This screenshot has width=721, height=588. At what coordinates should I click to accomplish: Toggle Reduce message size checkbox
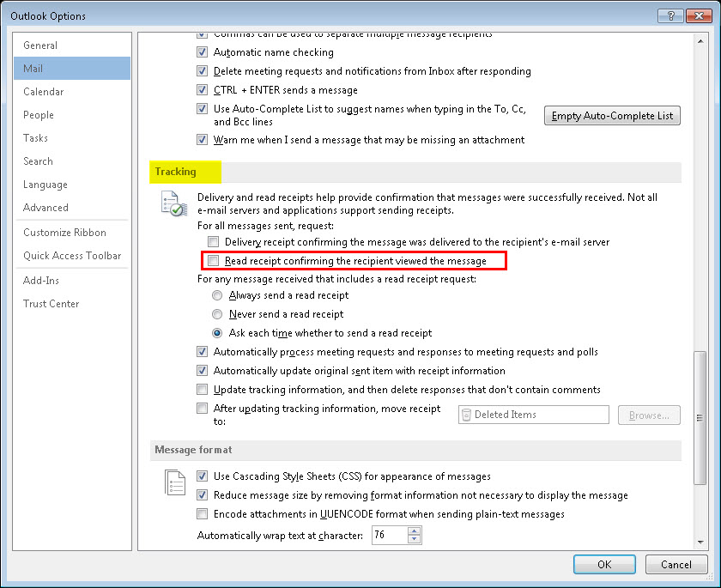click(x=202, y=494)
